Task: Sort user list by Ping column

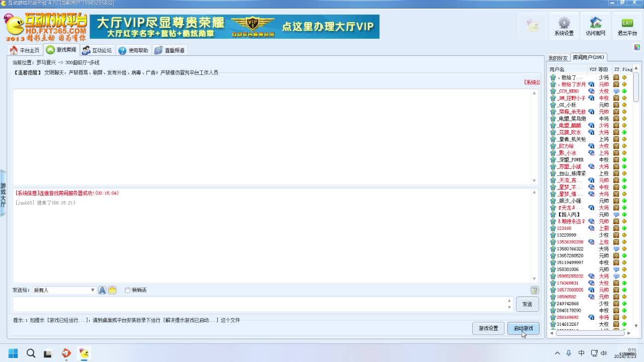Action: coord(627,69)
